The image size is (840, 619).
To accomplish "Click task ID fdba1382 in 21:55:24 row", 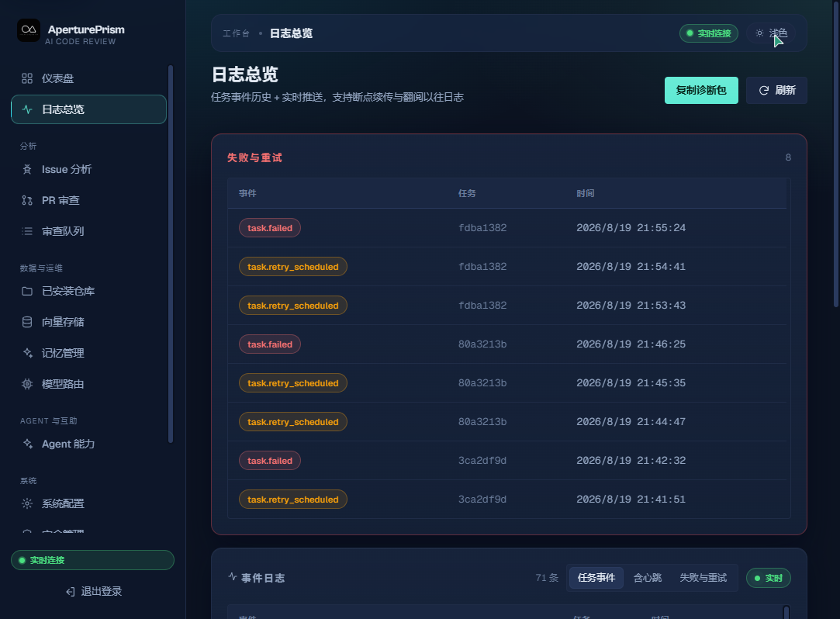I will [x=482, y=228].
